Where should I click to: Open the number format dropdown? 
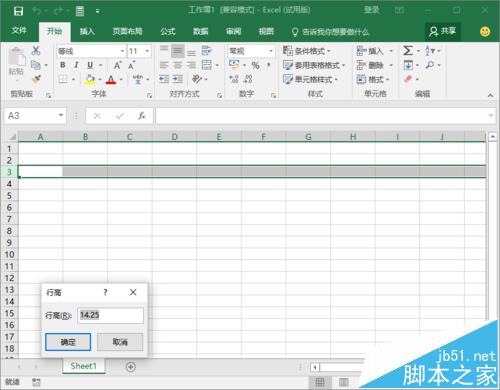click(271, 51)
